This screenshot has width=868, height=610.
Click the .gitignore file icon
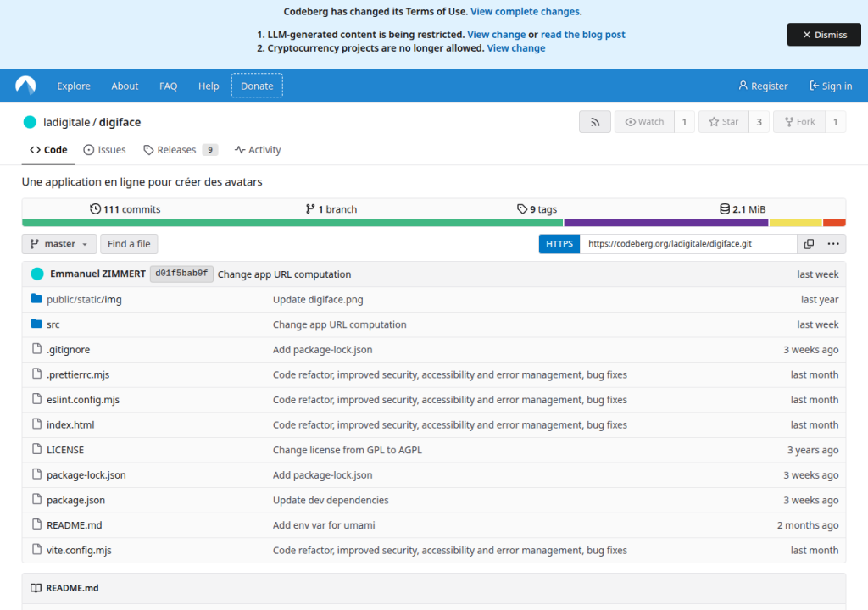[x=36, y=349]
